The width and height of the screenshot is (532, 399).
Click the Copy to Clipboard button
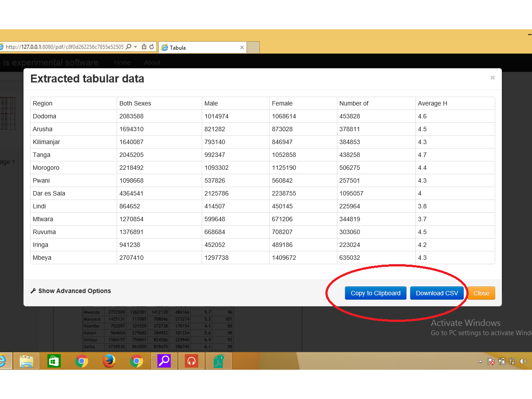coord(376,293)
